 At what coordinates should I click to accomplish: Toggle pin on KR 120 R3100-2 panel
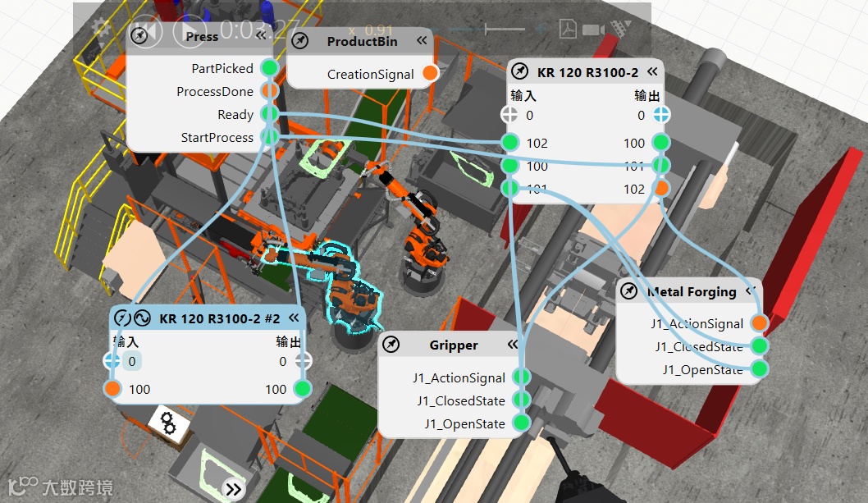pos(519,71)
